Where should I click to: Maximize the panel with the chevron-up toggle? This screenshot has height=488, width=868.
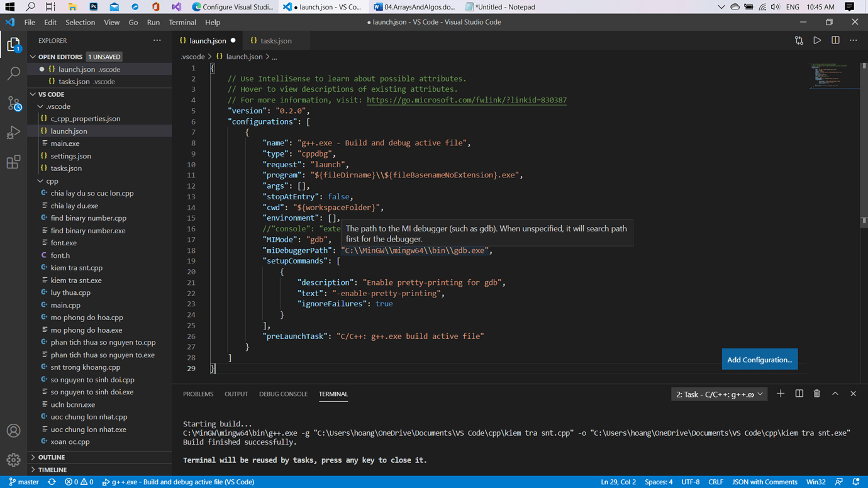coord(835,393)
